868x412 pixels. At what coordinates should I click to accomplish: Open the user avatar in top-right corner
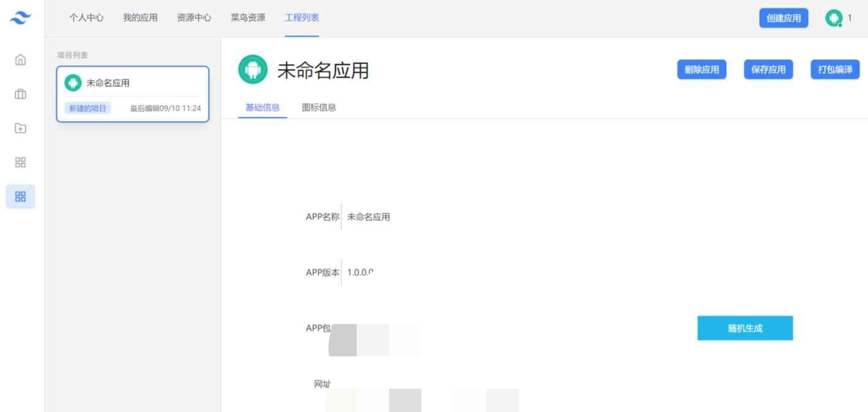833,18
